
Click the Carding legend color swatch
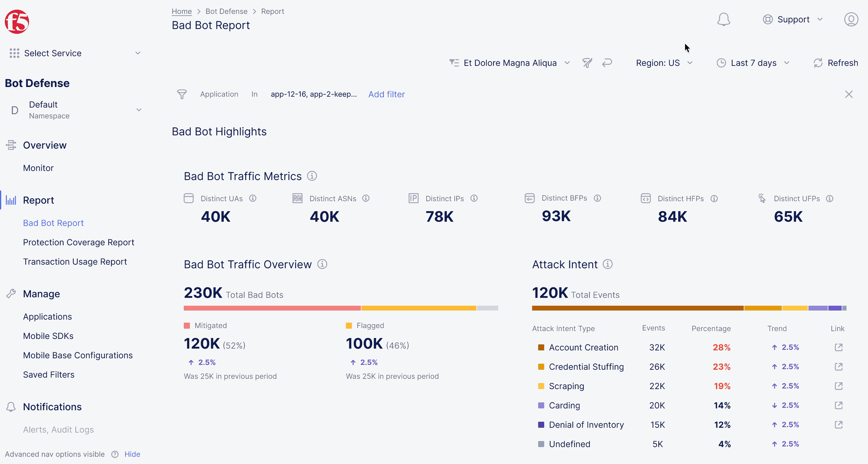click(541, 405)
